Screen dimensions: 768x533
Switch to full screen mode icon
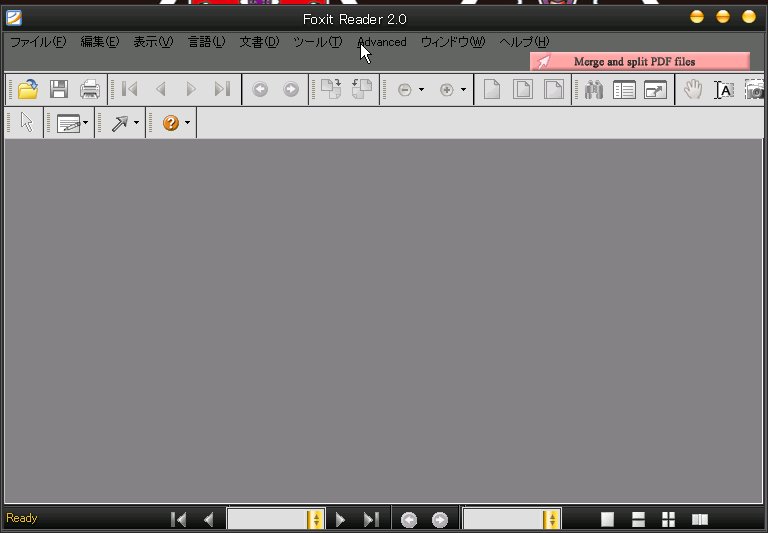(655, 90)
